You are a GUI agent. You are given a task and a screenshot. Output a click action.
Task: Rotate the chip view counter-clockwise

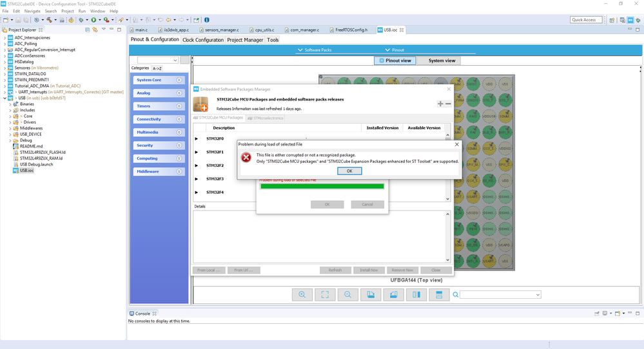click(x=393, y=294)
